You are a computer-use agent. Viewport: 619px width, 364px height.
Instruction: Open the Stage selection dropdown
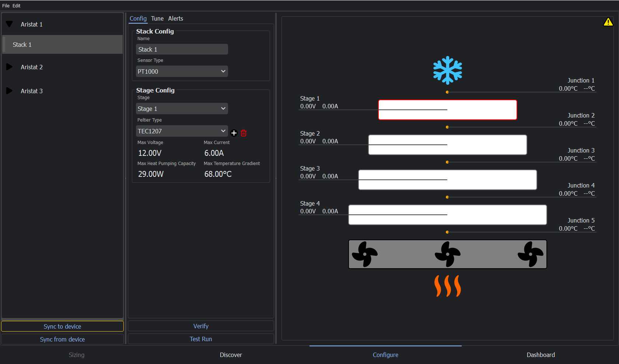click(x=182, y=109)
